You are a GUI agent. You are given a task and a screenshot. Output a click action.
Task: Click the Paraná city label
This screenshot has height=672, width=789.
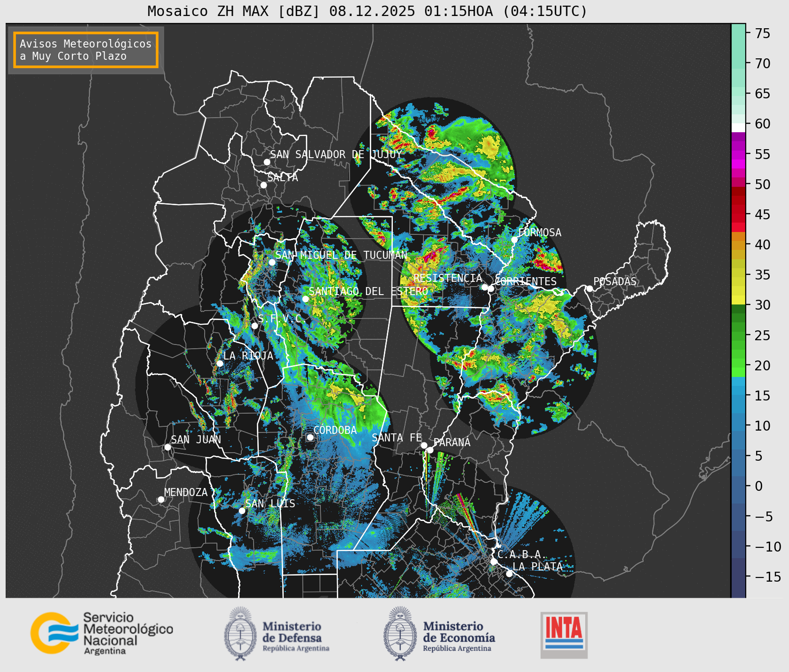452,442
